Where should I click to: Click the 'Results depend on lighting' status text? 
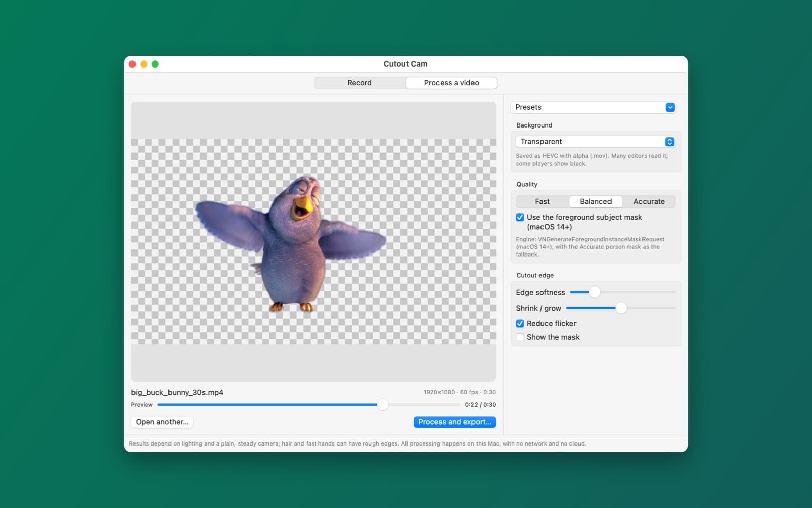click(x=357, y=443)
